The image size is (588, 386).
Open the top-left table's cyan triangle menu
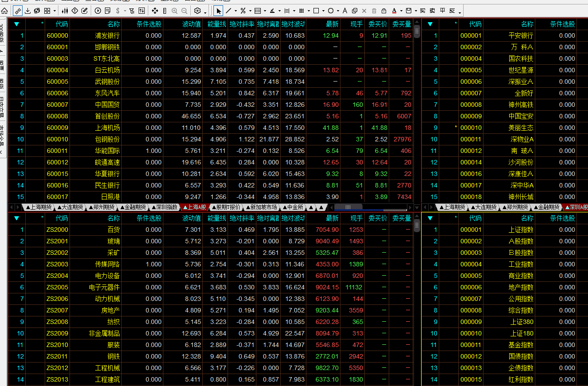17,24
